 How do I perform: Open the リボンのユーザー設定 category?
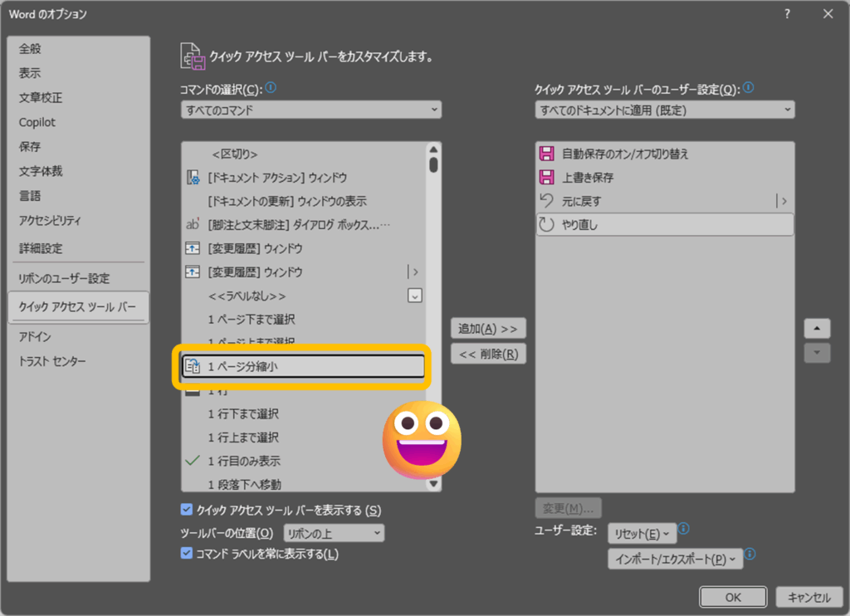point(64,278)
